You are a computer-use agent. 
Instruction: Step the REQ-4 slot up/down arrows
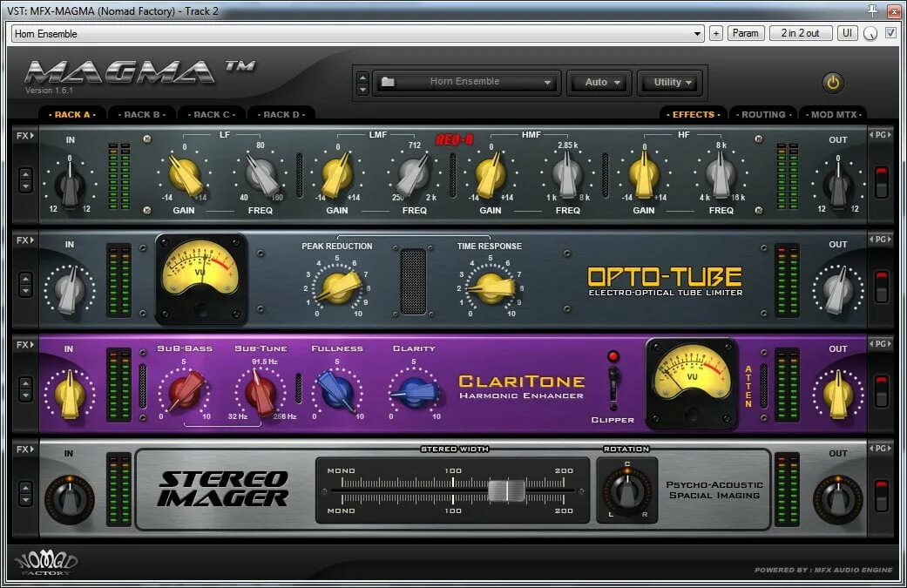click(x=25, y=180)
